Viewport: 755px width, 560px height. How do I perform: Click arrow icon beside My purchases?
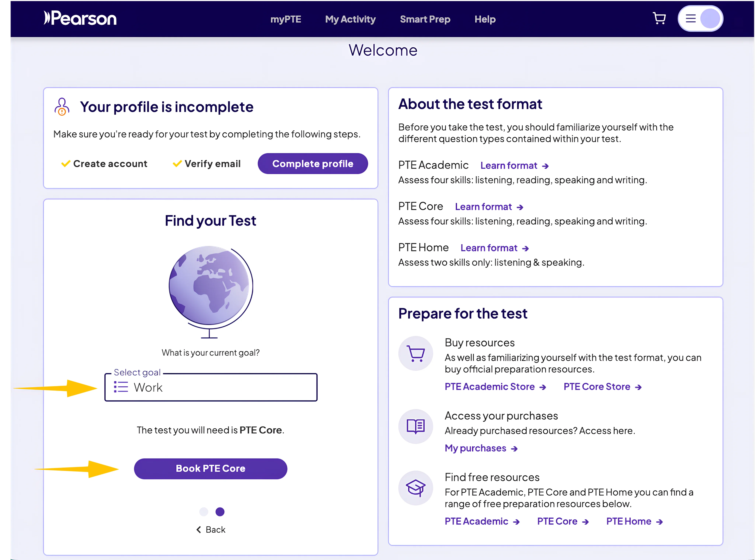(x=514, y=449)
